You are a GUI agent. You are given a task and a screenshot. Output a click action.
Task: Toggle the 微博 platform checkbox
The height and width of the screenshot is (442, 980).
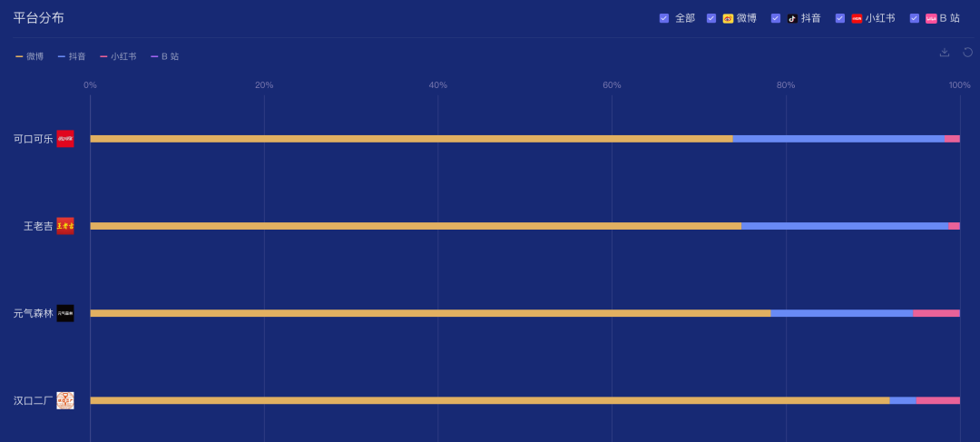point(711,19)
